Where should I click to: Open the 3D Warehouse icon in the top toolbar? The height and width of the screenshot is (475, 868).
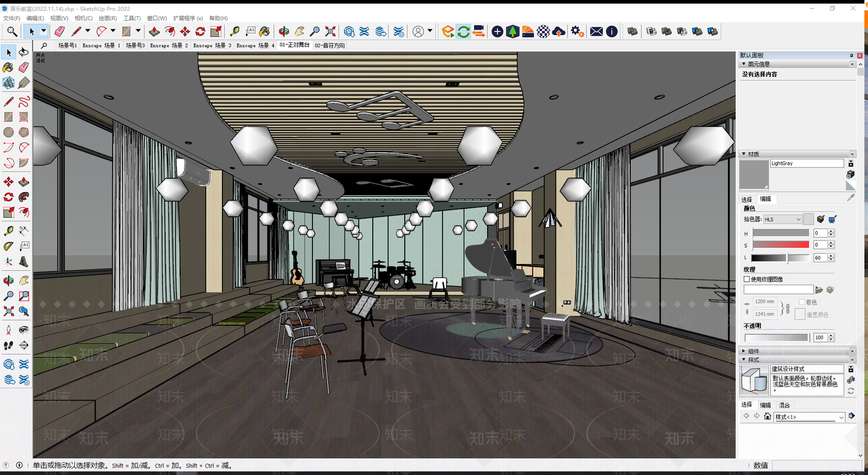(349, 31)
